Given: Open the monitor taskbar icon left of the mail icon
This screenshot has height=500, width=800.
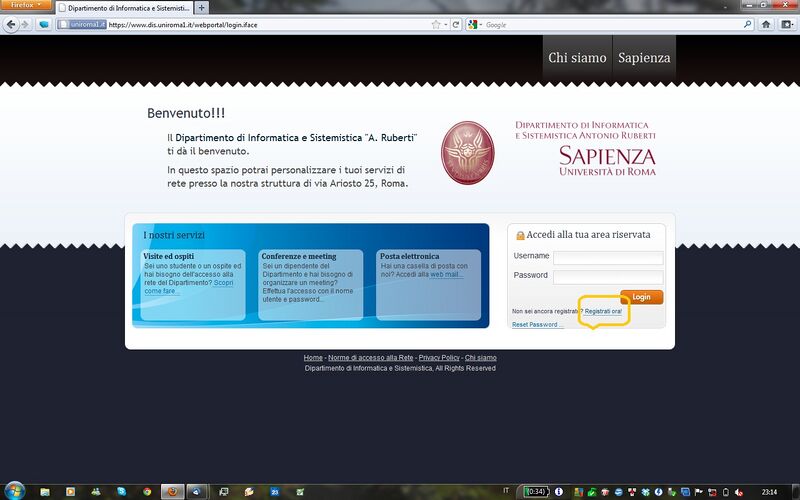Looking at the screenshot, I should [223, 492].
